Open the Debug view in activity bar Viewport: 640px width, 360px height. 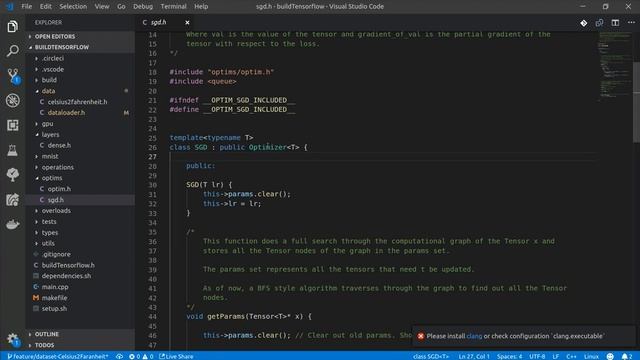pyautogui.click(x=12, y=100)
